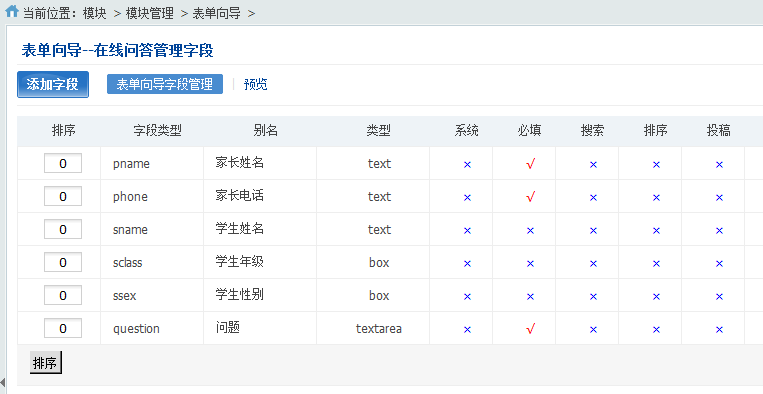This screenshot has width=763, height=394.
Task: Focus the sort order field for question
Action: (x=63, y=328)
